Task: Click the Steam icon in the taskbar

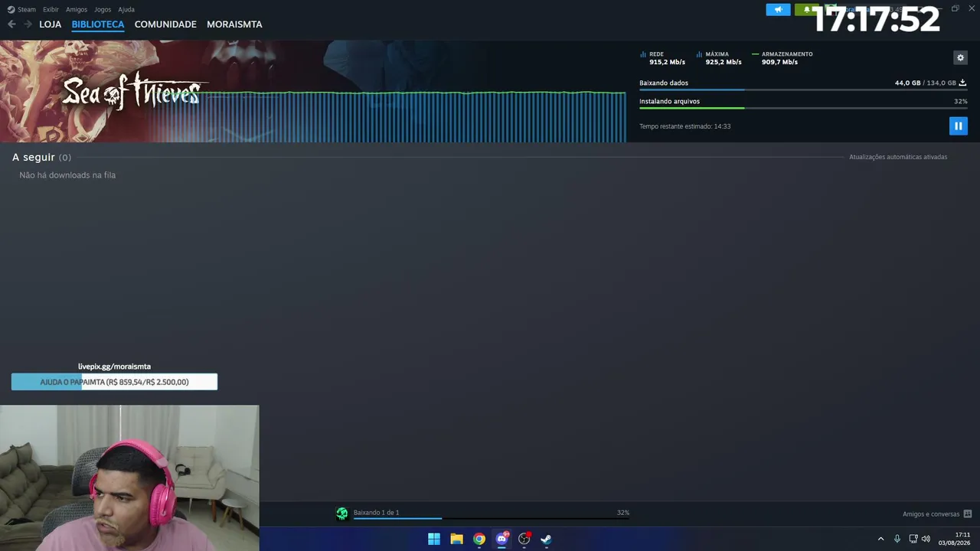Action: pyautogui.click(x=546, y=539)
